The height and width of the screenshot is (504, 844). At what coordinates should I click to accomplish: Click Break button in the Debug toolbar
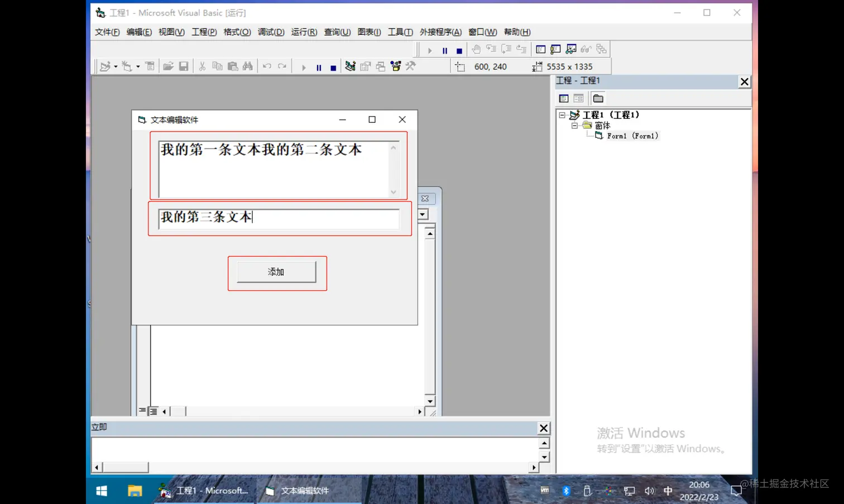pos(445,50)
